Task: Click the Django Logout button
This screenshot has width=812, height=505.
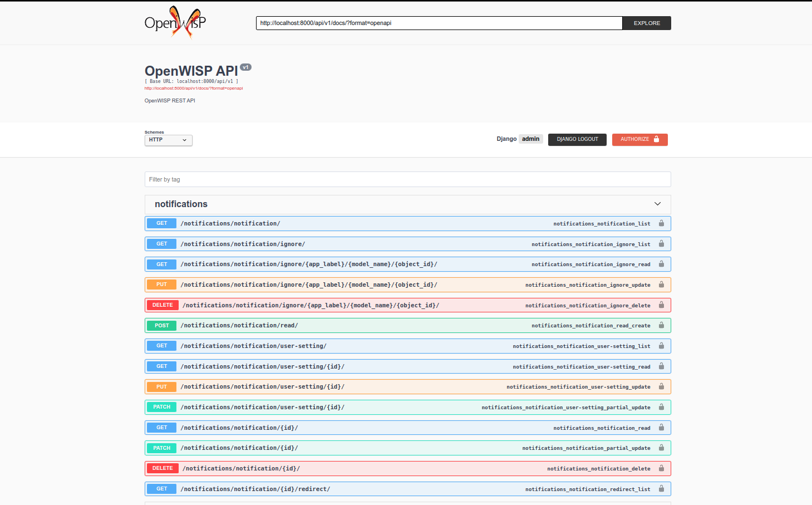Action: pos(577,139)
